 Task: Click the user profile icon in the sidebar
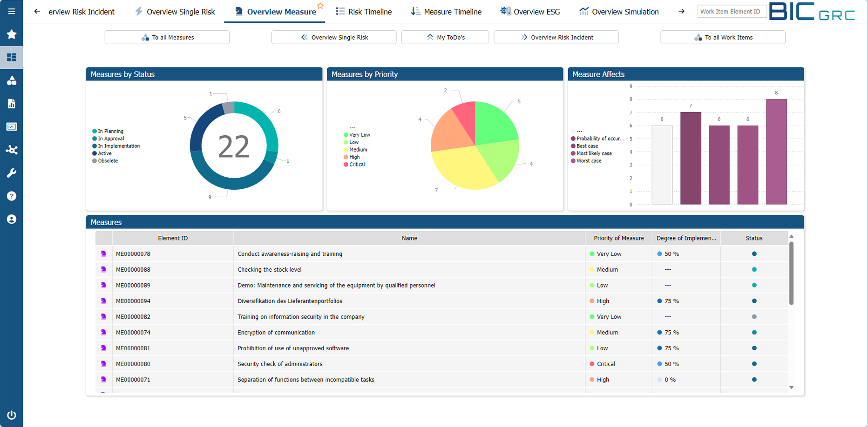[12, 219]
